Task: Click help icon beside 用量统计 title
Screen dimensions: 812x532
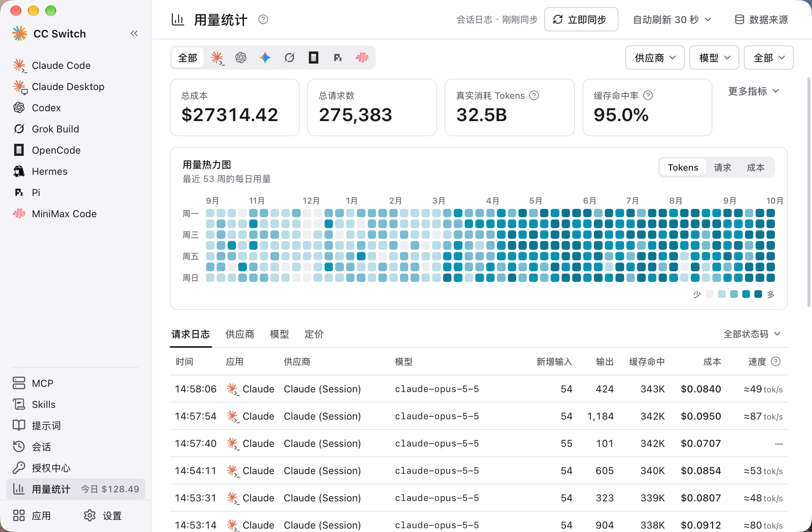Action: pyautogui.click(x=263, y=19)
